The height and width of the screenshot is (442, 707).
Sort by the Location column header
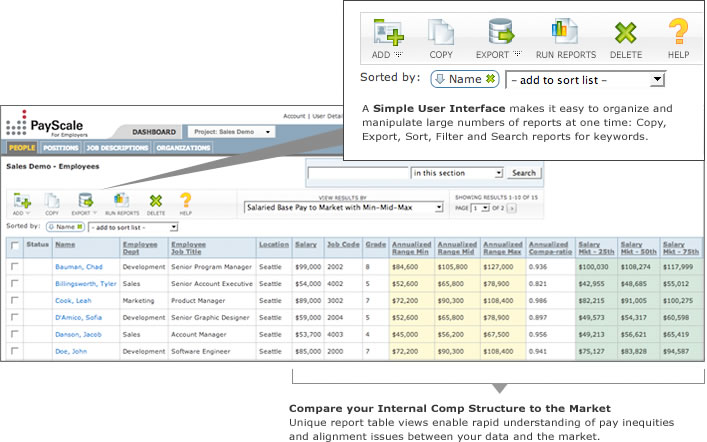coord(274,244)
